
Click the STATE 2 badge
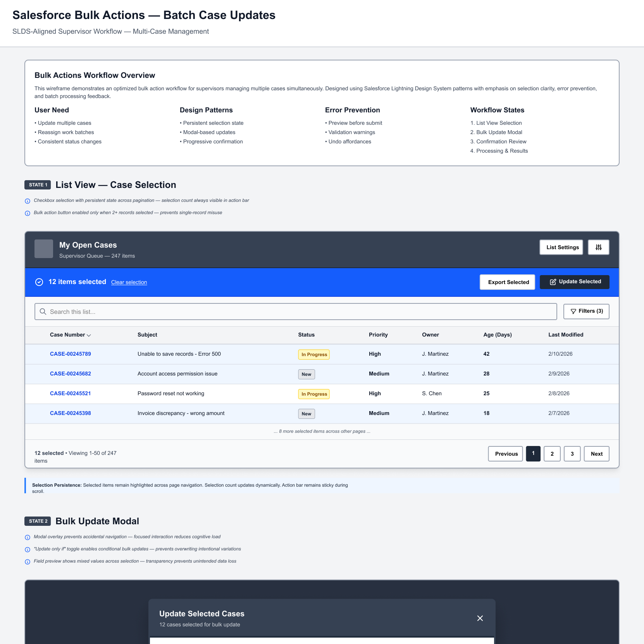coord(38,521)
